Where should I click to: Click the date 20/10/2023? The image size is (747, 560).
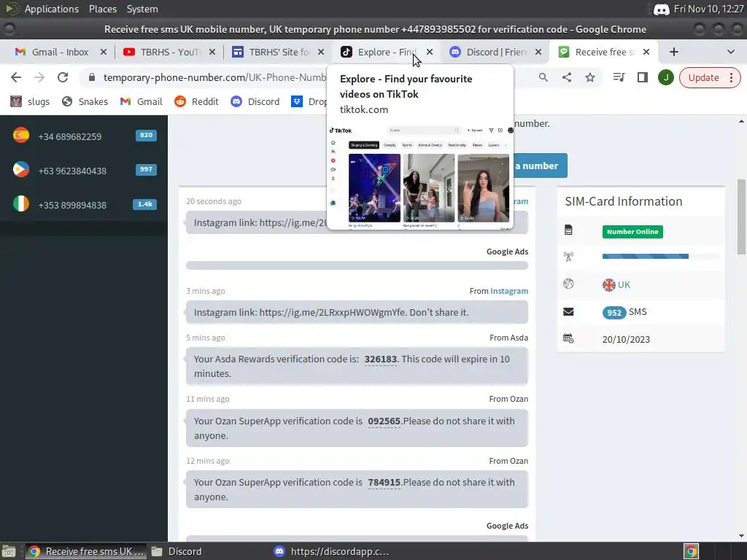pyautogui.click(x=626, y=339)
